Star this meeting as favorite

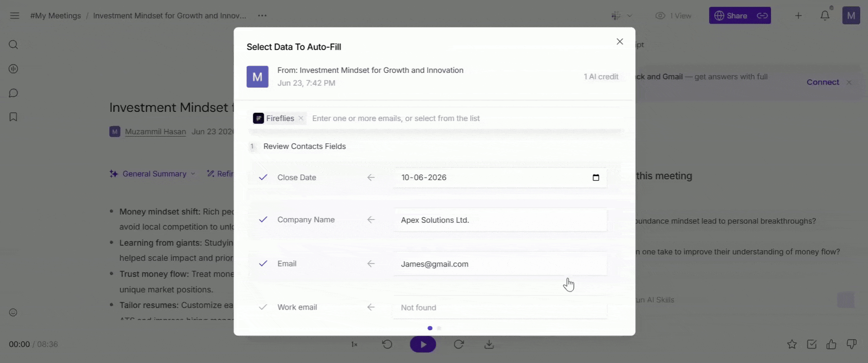coord(792,344)
